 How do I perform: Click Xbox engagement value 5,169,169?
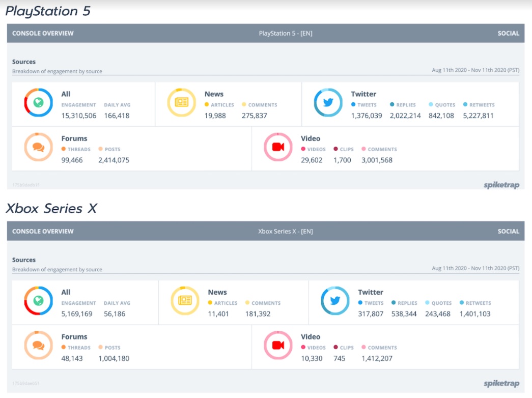click(x=77, y=314)
